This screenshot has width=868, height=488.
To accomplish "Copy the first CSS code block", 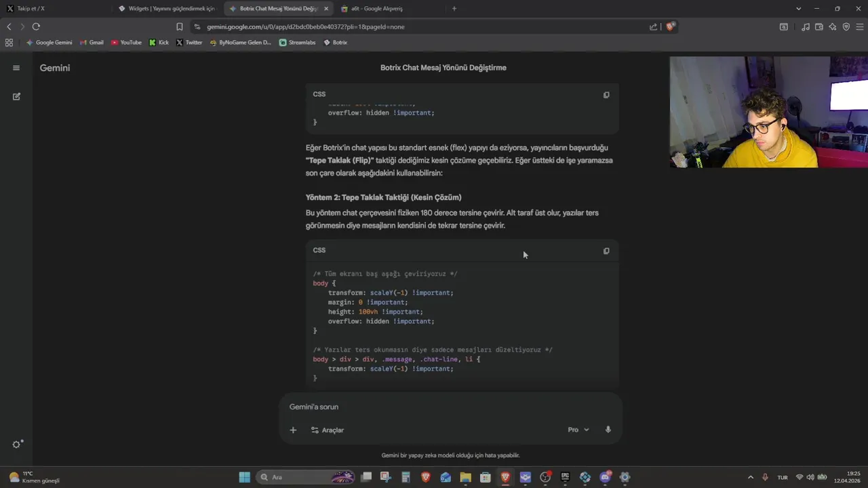I will [606, 95].
